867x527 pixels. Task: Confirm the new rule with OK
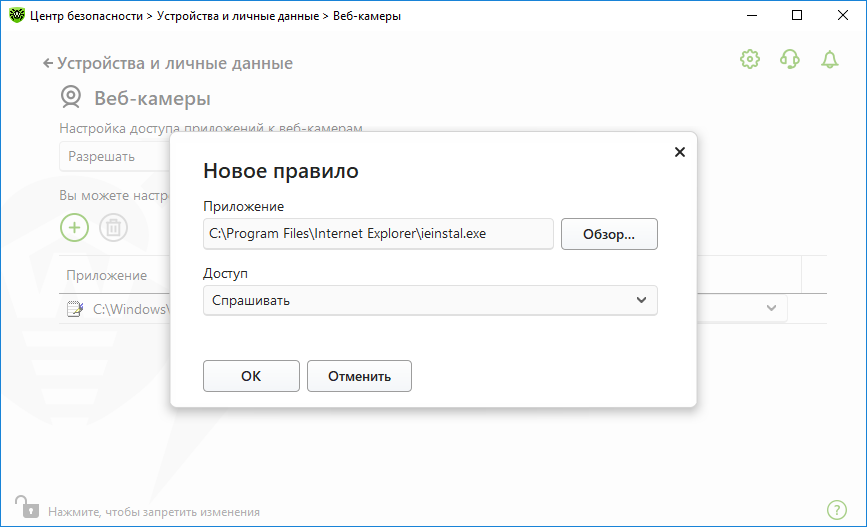pos(251,376)
